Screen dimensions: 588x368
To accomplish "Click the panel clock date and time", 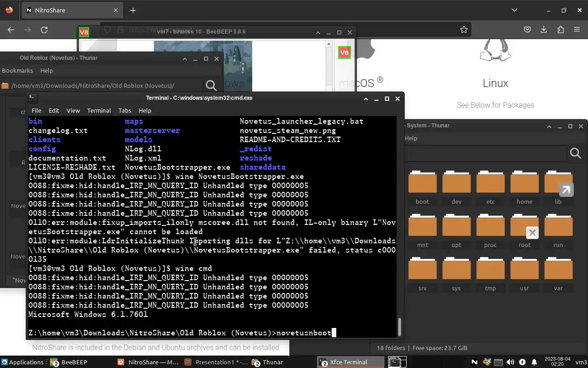I will pyautogui.click(x=557, y=362).
